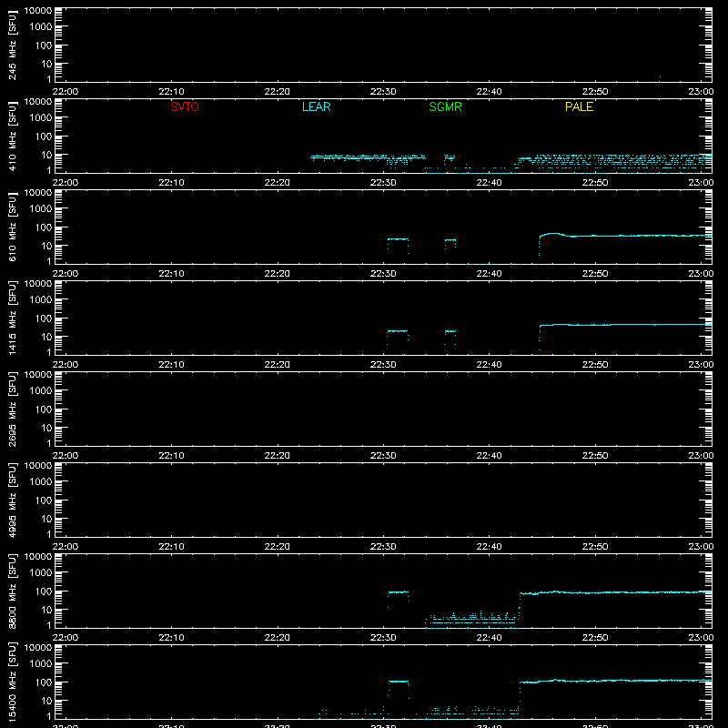Click 22:50 time label below 8800 MHz plot
The image size is (728, 728).
tap(595, 638)
